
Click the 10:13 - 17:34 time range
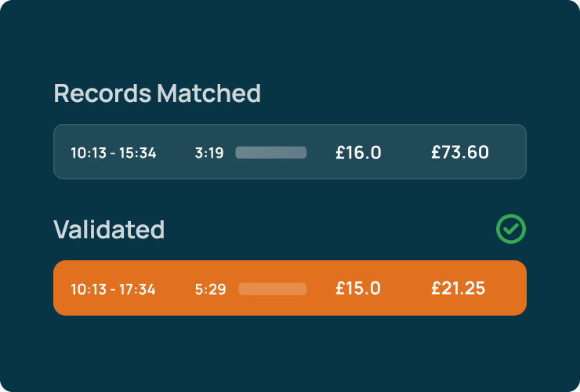[x=113, y=289]
